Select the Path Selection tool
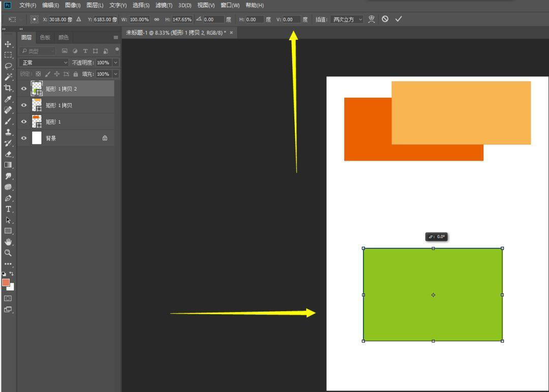Viewport: 549px width, 392px height. pyautogui.click(x=8, y=220)
